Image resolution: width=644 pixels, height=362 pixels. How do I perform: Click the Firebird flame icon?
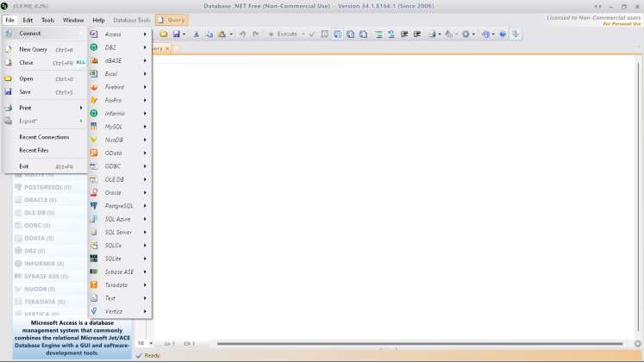(94, 87)
